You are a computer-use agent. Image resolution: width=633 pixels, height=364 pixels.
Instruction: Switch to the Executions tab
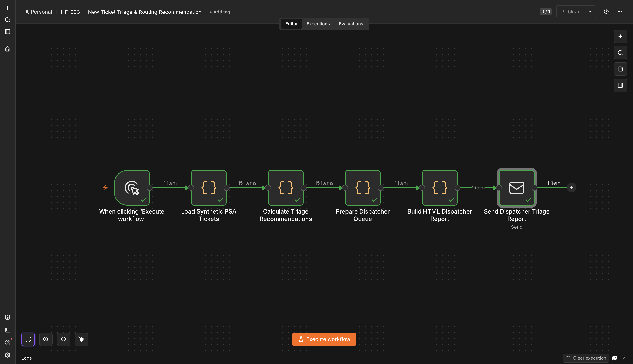[318, 24]
